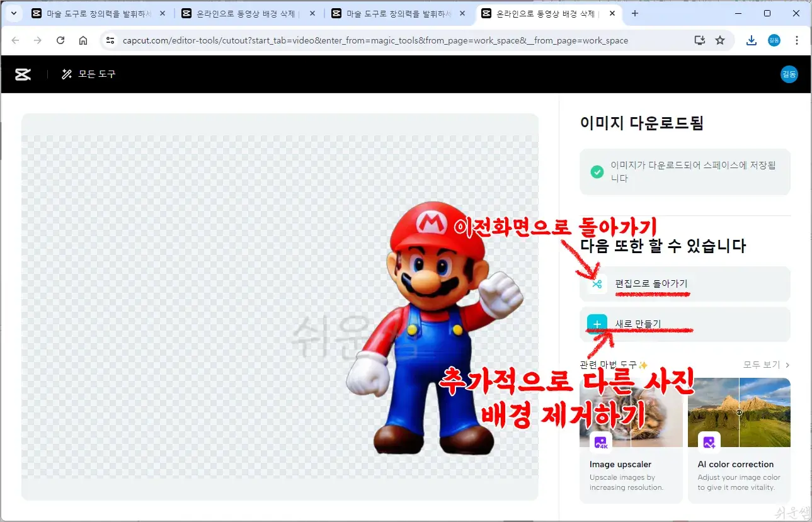Viewport: 812px width, 522px height.
Task: Expand the tab search dropdown arrow
Action: (13, 13)
